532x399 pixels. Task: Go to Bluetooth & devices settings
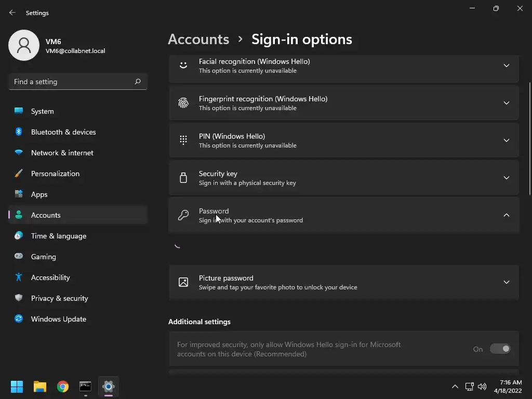pyautogui.click(x=63, y=132)
